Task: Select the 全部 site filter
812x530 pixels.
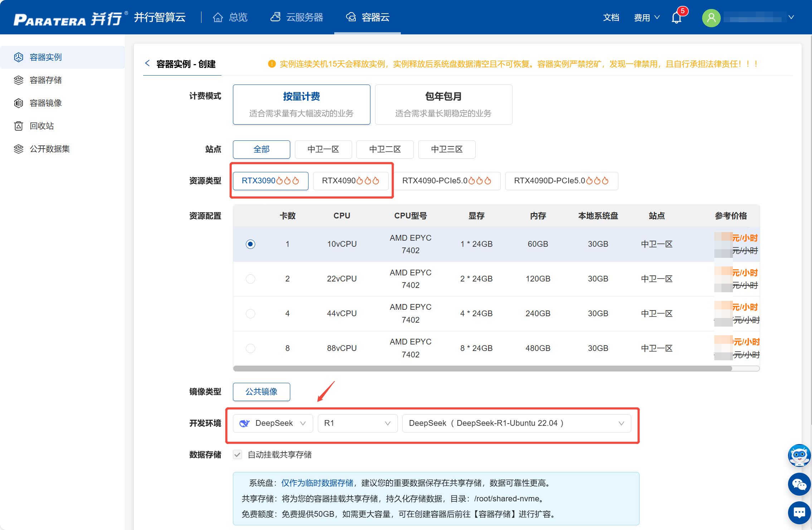Action: click(x=262, y=149)
